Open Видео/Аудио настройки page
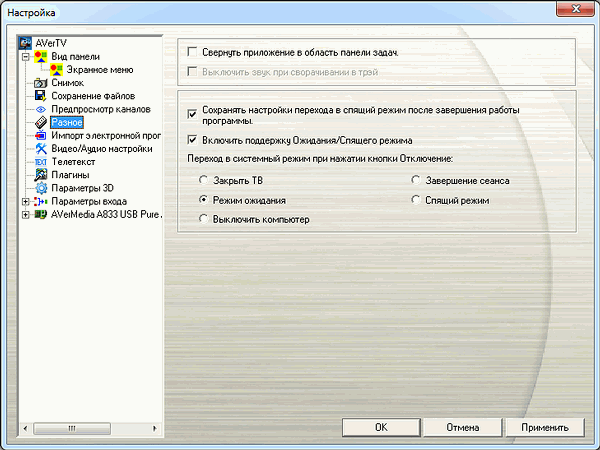The image size is (600, 450). tap(102, 148)
